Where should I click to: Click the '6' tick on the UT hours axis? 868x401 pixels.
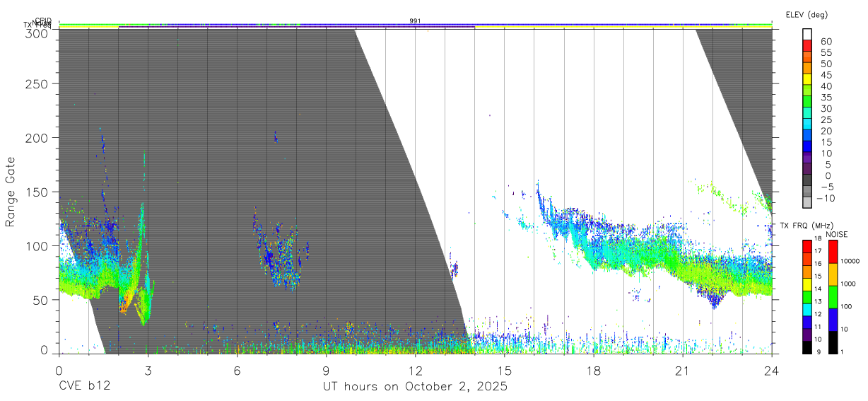[x=237, y=371]
